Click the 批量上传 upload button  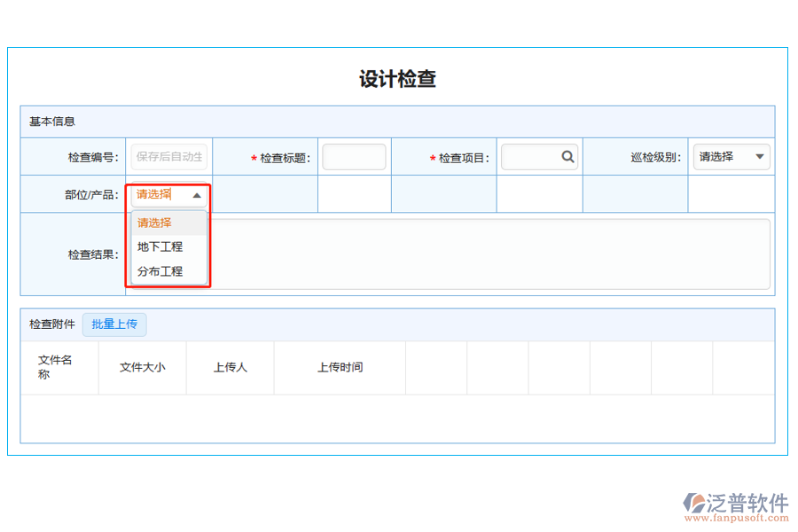(x=114, y=325)
